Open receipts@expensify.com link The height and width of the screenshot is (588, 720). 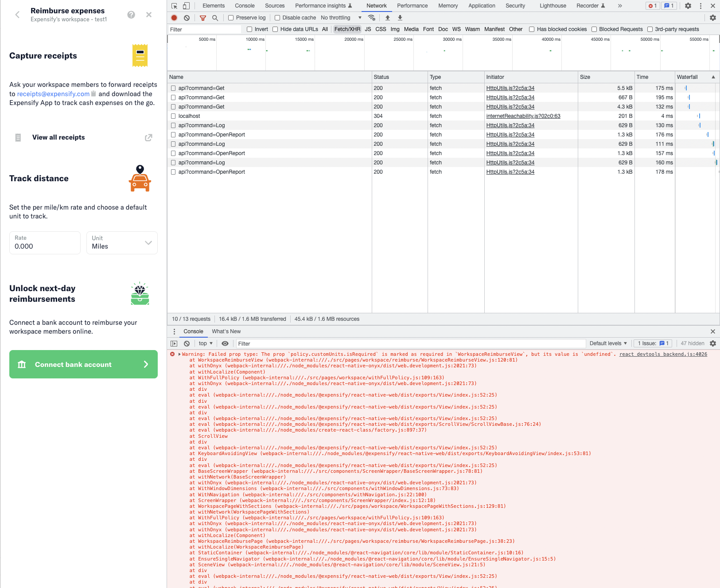pos(53,94)
